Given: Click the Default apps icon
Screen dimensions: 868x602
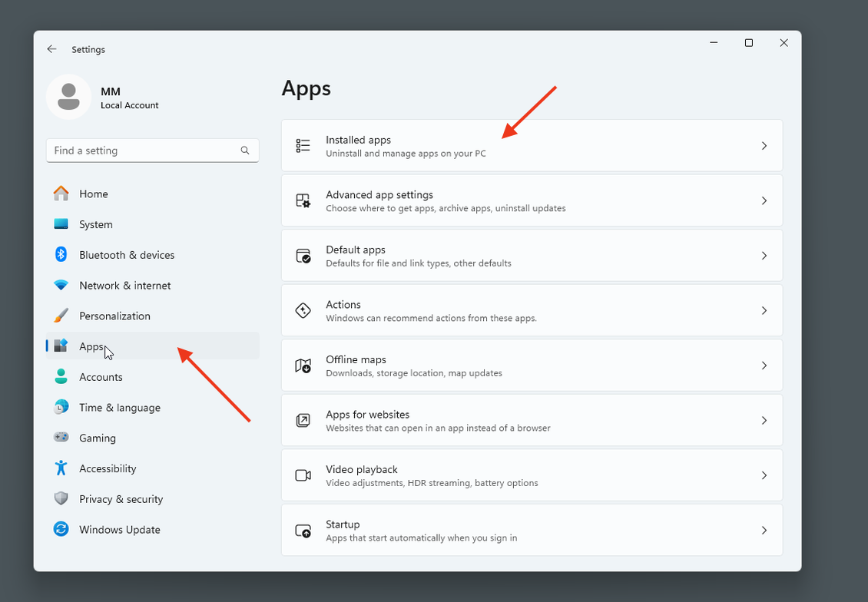Looking at the screenshot, I should [303, 256].
